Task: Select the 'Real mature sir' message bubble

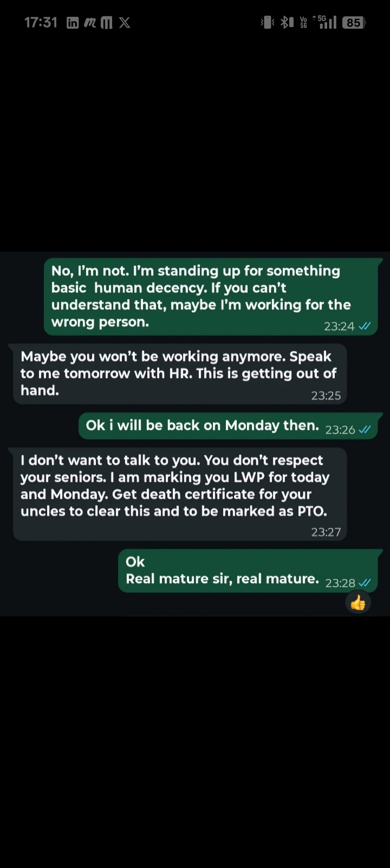Action: [248, 571]
